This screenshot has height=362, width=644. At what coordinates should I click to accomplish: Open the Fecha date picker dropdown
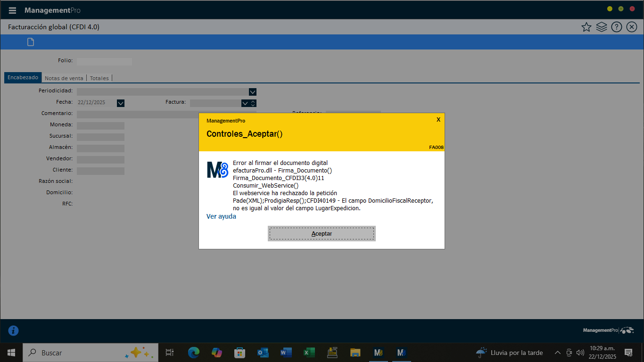tap(121, 103)
